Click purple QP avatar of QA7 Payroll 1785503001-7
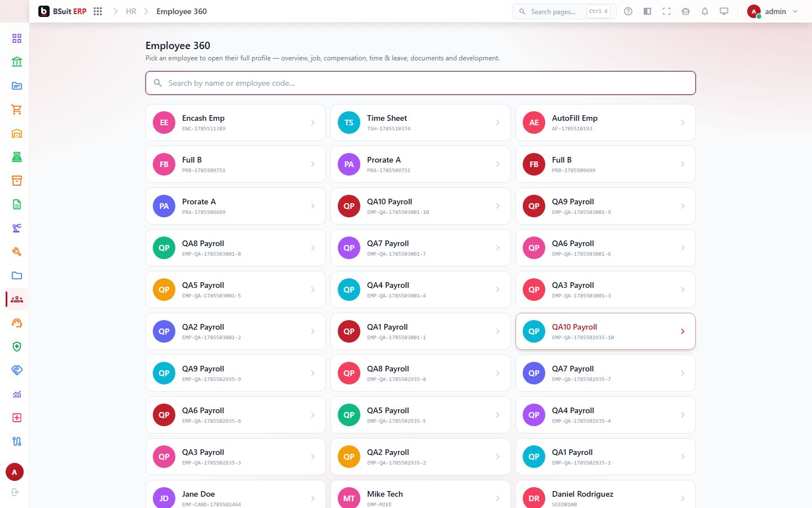Viewport: 812px width, 508px height. [x=349, y=248]
